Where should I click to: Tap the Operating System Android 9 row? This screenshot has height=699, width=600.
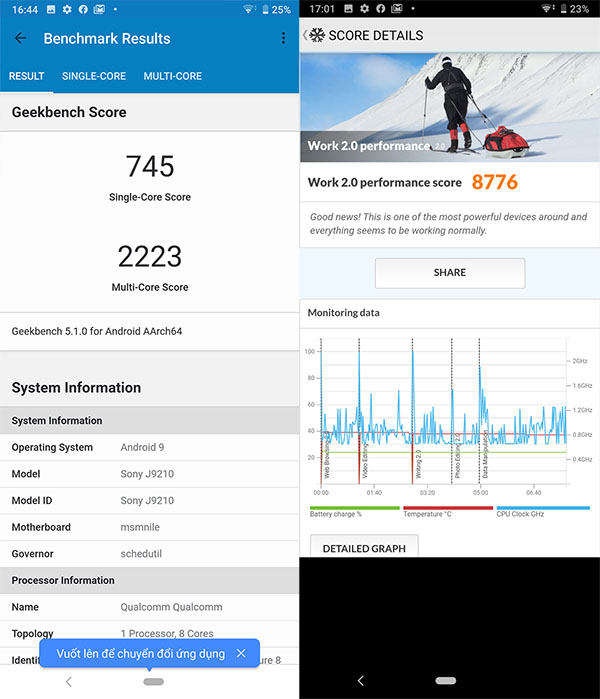pyautogui.click(x=149, y=447)
